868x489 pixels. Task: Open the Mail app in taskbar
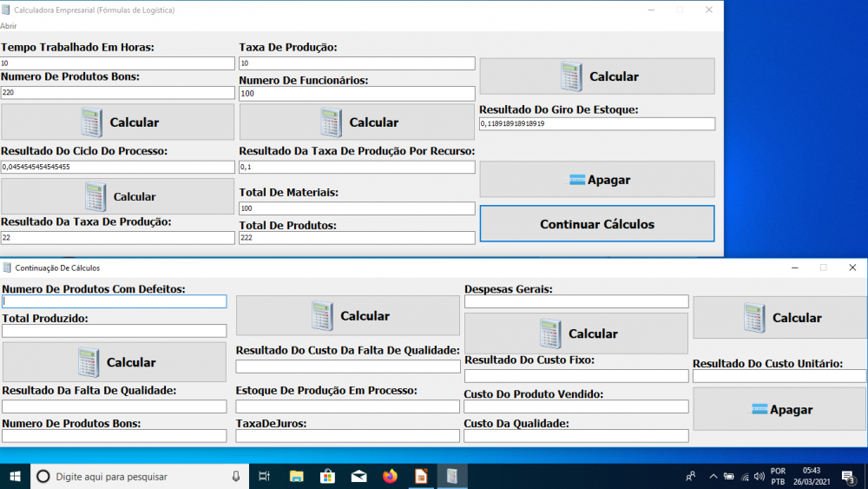pyautogui.click(x=358, y=476)
